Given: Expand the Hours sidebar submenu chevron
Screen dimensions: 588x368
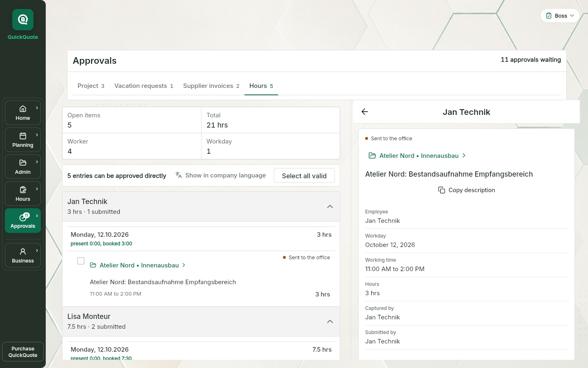Looking at the screenshot, I should coord(37,189).
